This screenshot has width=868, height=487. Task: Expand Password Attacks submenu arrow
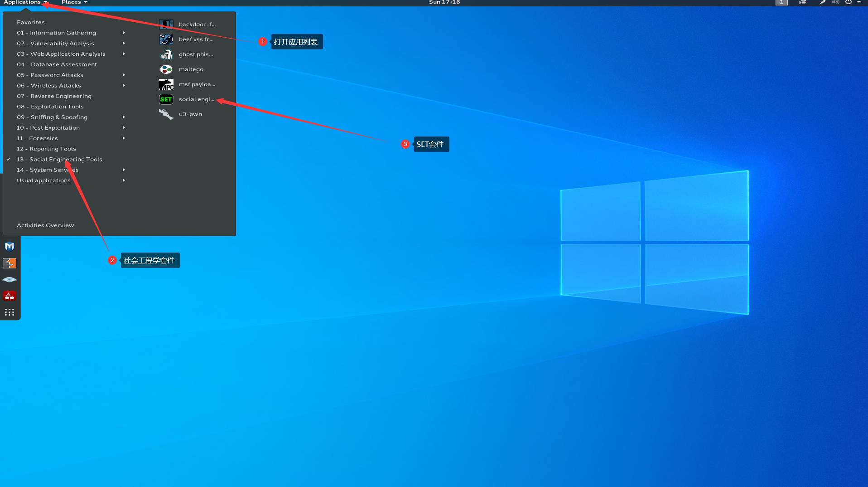click(124, 75)
